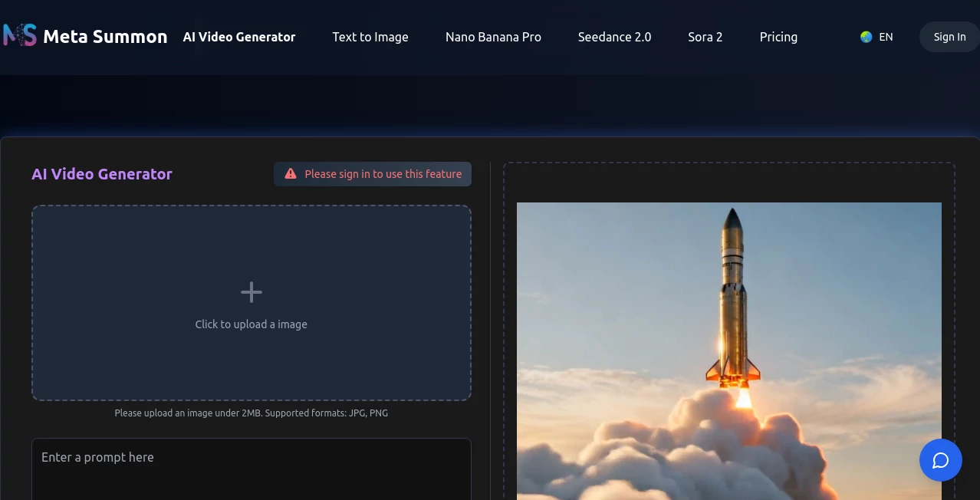This screenshot has width=980, height=500.
Task: Click the Meta Summon logo icon
Action: [18, 35]
